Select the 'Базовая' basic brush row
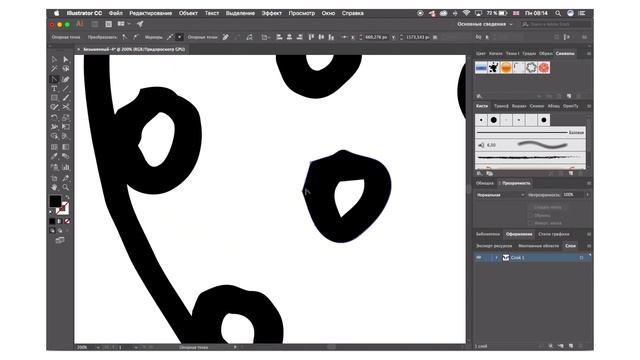The height and width of the screenshot is (360, 640). (530, 133)
